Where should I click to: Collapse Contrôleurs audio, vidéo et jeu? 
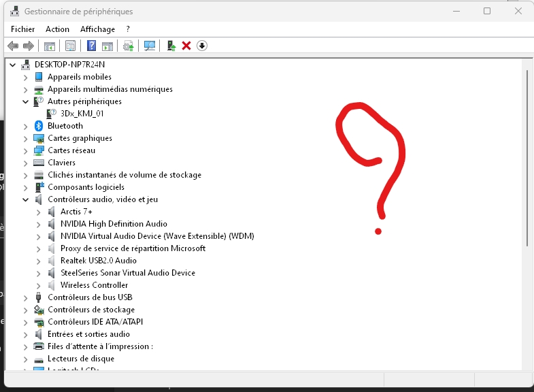26,199
